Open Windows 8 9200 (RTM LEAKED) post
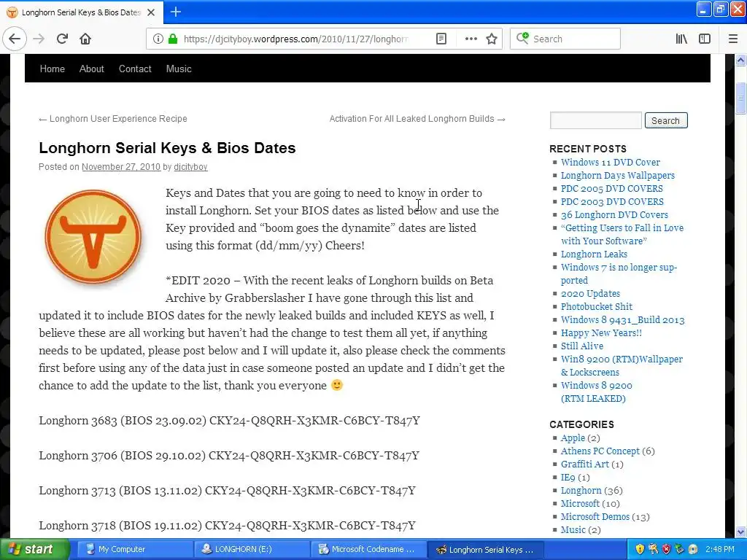Screen dimensions: 747x560 pos(597,392)
